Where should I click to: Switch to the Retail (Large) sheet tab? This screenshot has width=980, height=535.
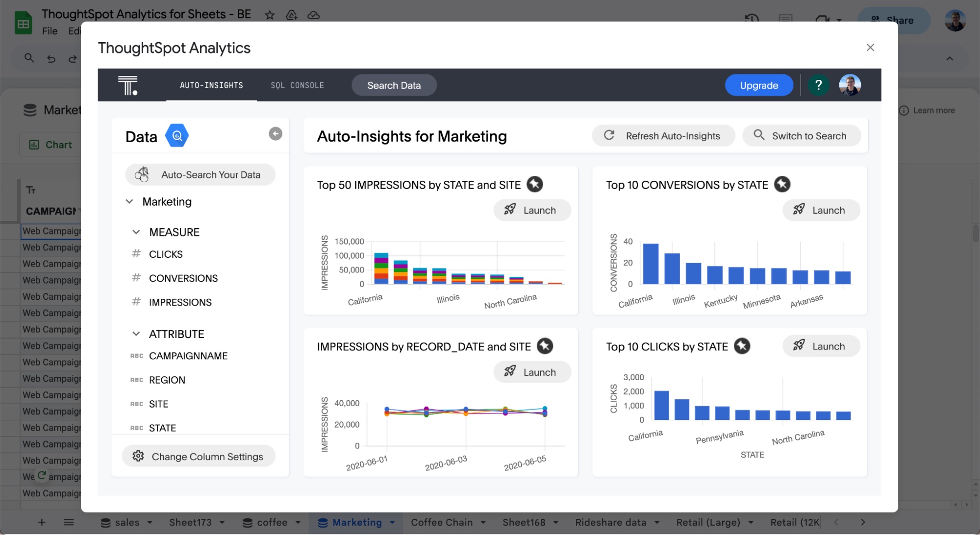coord(708,522)
